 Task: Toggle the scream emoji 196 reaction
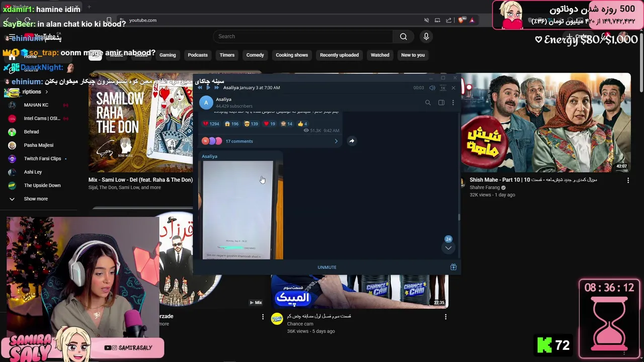pos(231,124)
